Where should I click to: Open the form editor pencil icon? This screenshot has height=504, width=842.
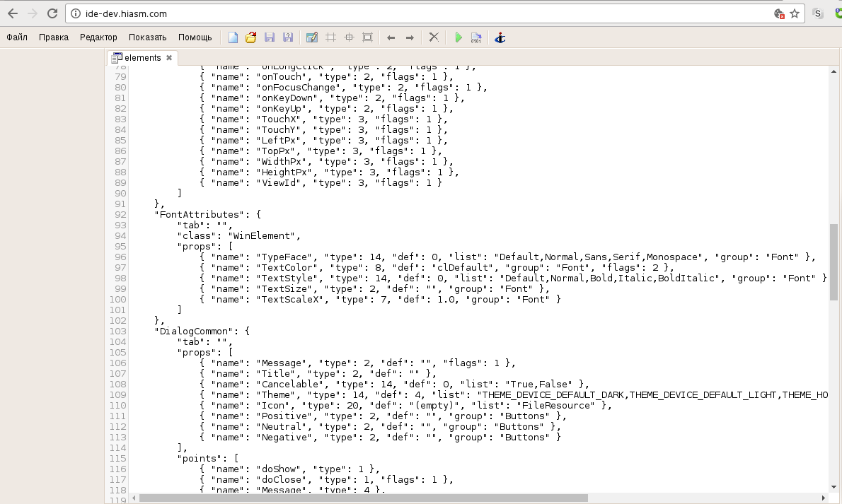[x=311, y=37]
